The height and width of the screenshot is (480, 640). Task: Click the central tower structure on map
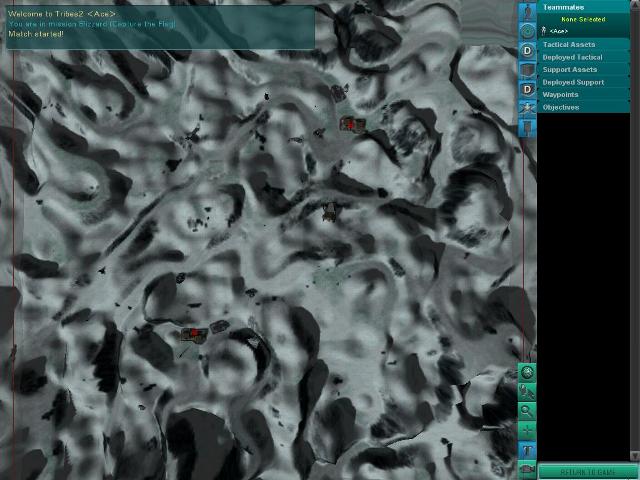[x=329, y=211]
